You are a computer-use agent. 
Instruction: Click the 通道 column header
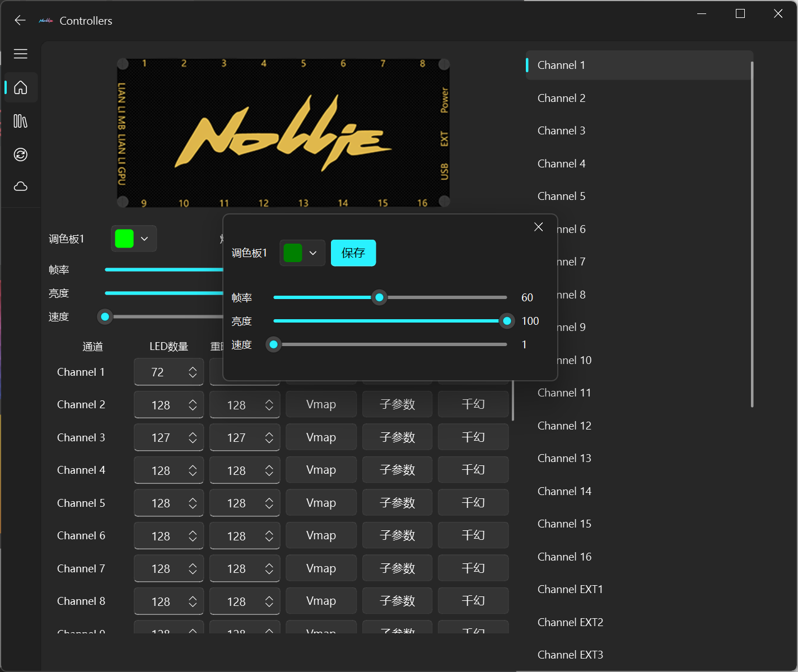[92, 347]
